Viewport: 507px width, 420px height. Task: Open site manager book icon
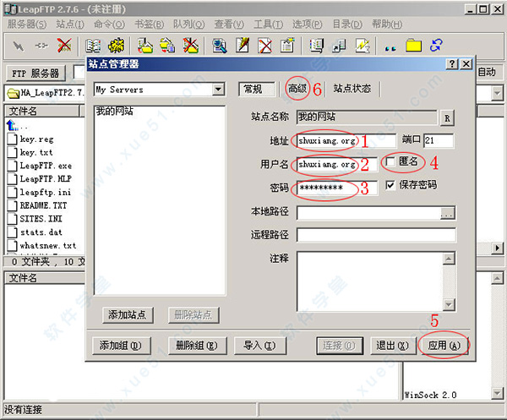[93, 46]
